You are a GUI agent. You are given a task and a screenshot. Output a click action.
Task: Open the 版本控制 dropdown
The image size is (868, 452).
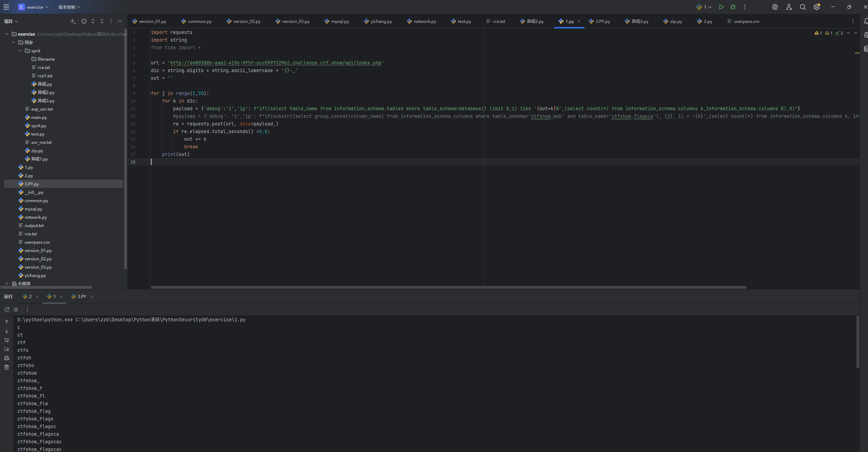coord(69,7)
